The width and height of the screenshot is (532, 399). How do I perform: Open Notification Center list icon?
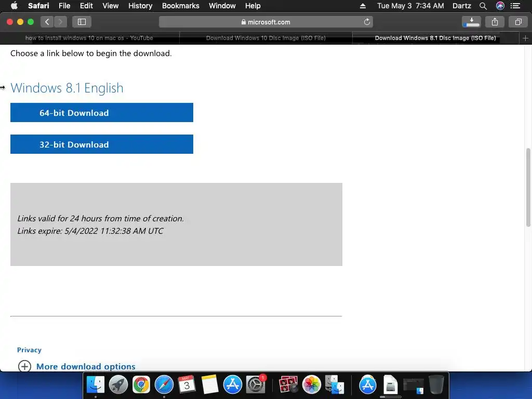515,6
